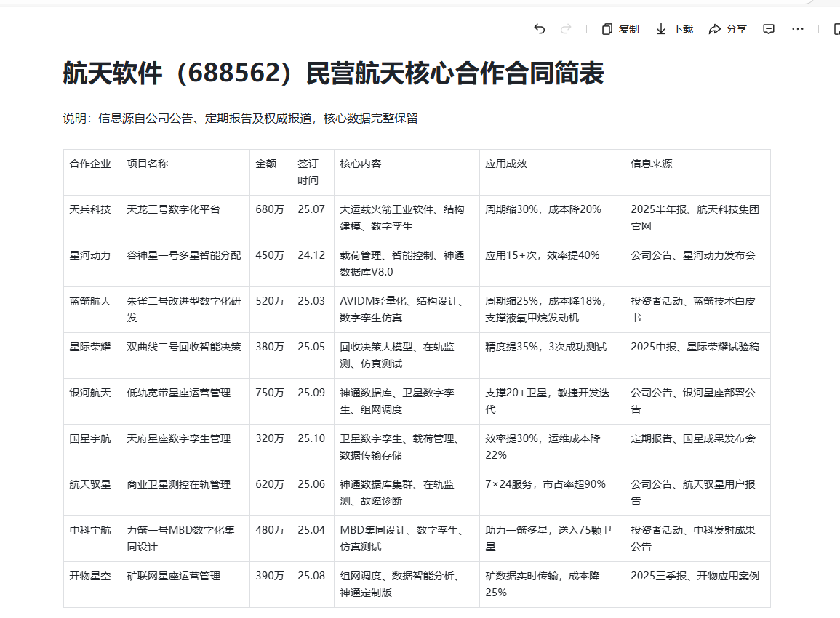Select the 签订时间 column header
The image size is (840, 618).
coord(313,172)
